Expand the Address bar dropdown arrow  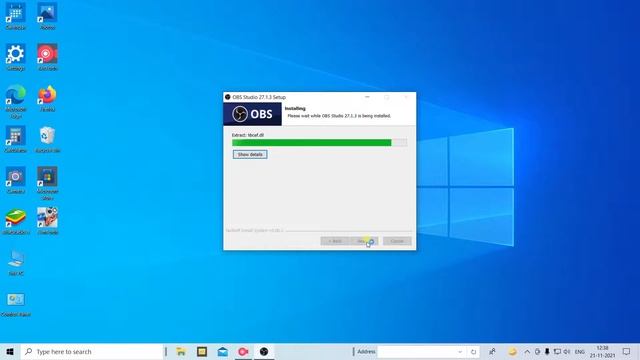(460, 351)
